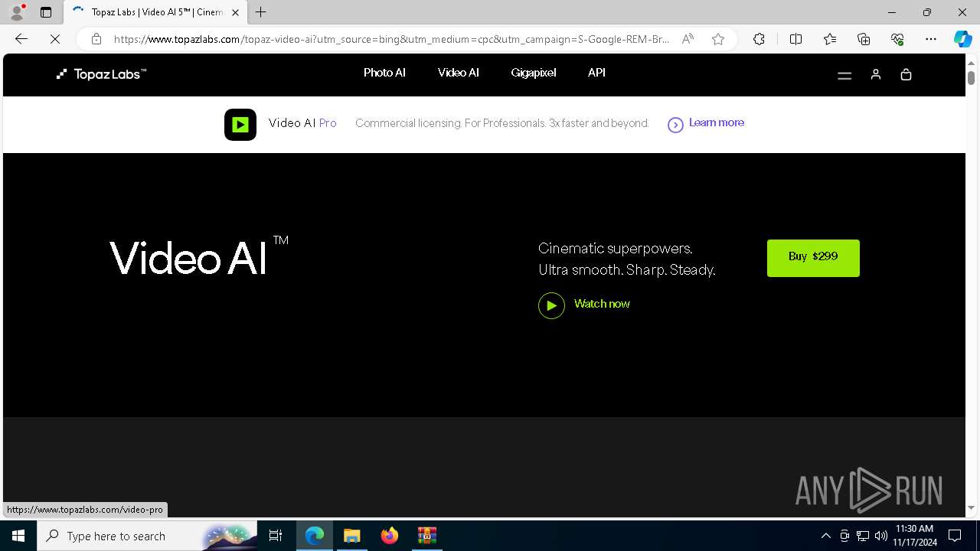Open WinRAR from the taskbar

tap(426, 536)
